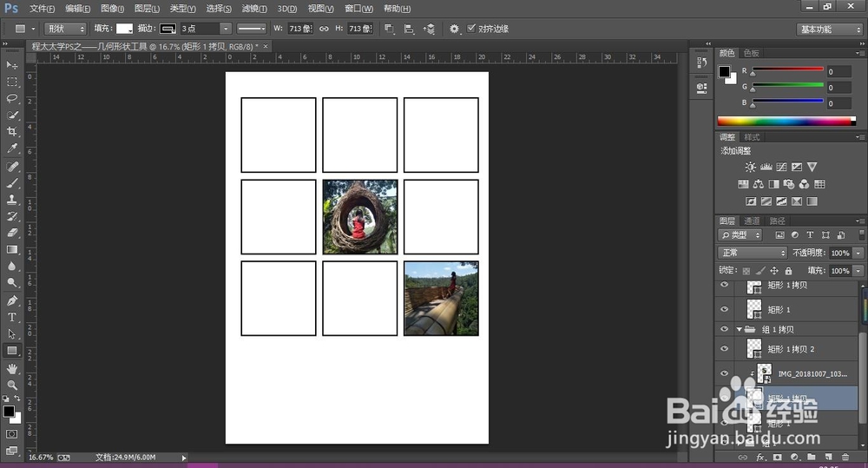This screenshot has width=868, height=468.
Task: Select the Move tool
Action: click(x=11, y=65)
